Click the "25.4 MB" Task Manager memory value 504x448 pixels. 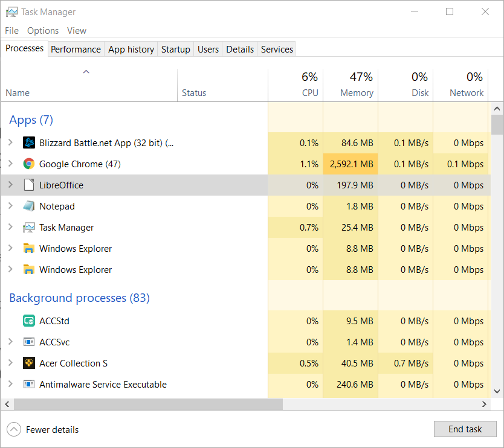[x=357, y=228]
